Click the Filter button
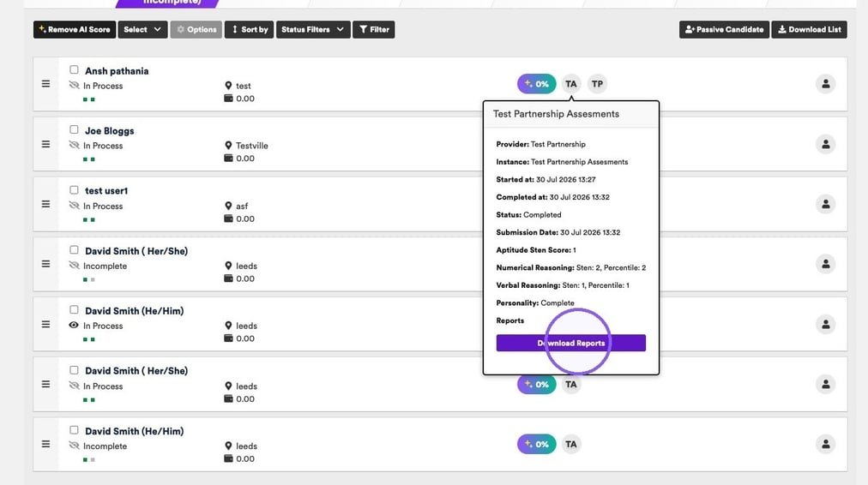The image size is (868, 485). click(374, 29)
